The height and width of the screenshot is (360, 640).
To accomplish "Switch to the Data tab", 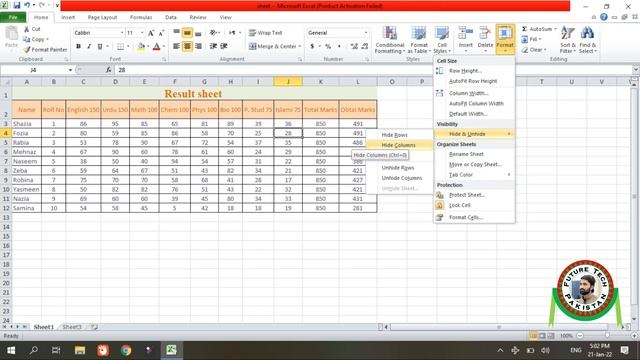I will pyautogui.click(x=171, y=17).
